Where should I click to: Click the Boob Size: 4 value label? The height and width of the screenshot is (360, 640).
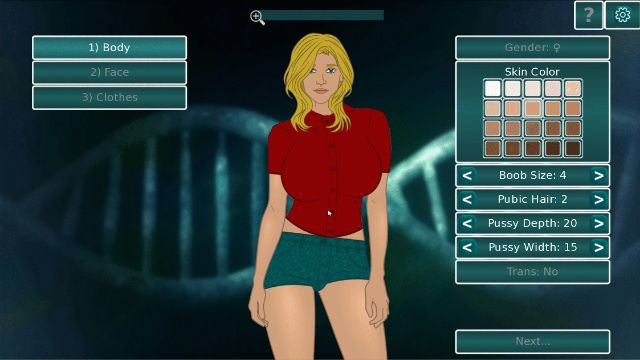coord(533,176)
